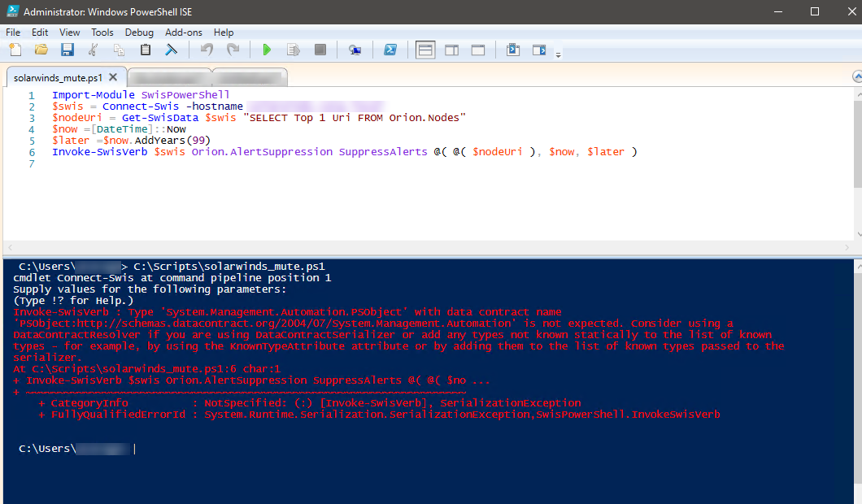Select the solarwinds_mute.ps1 tab
The width and height of the screenshot is (862, 504).
point(58,77)
